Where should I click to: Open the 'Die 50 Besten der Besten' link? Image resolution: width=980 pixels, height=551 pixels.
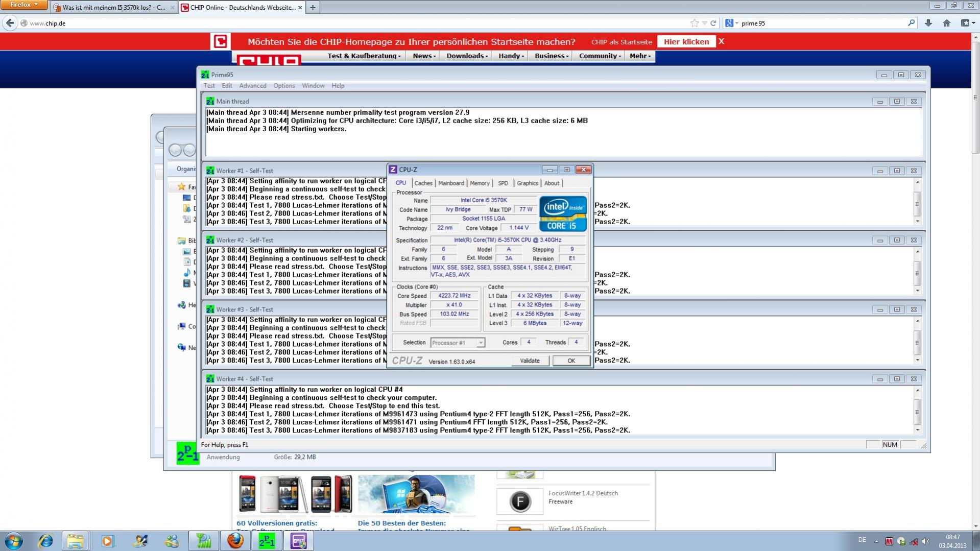pos(402,523)
